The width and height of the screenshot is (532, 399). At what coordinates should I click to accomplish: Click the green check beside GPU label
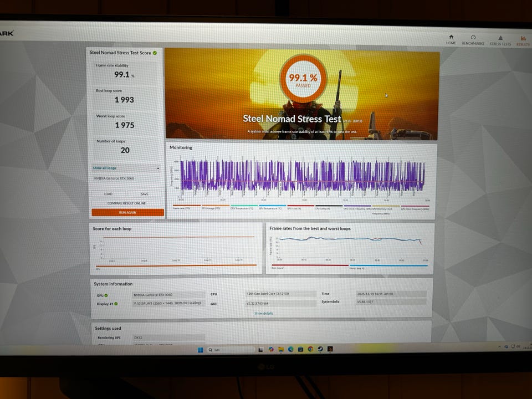click(x=106, y=295)
